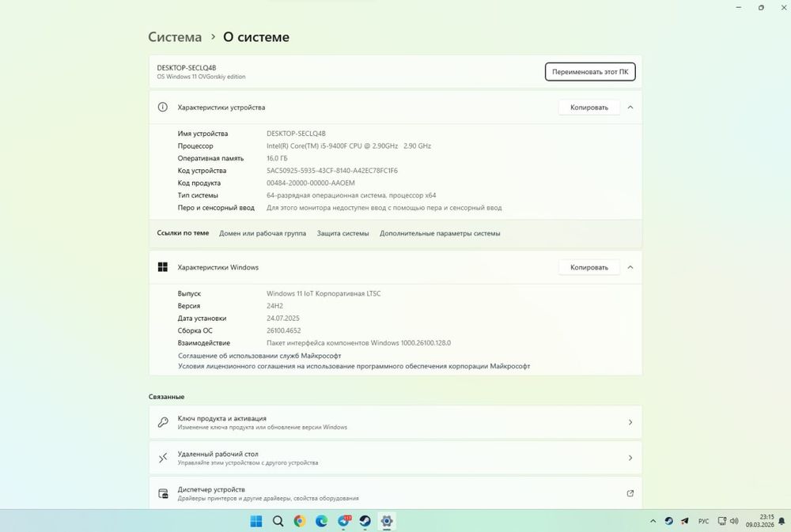Viewport: 791px width, 532px height.
Task: Open Удаленный рабочий стол chevron
Action: [630, 458]
